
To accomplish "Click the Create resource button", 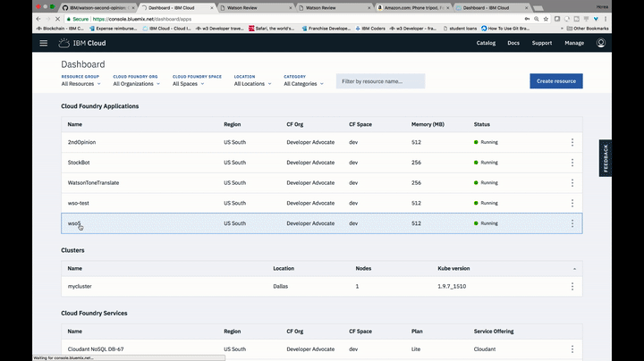I will click(556, 81).
